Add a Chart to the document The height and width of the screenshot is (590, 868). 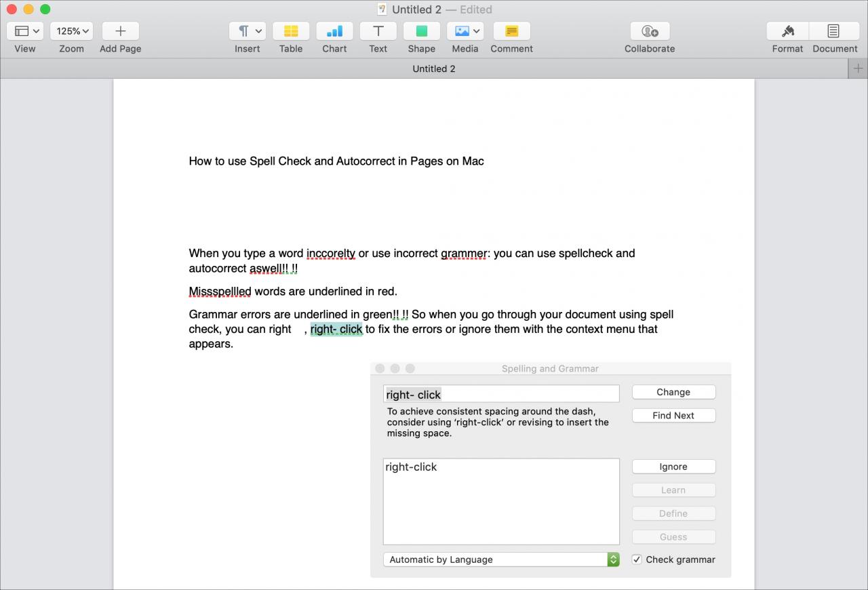tap(334, 31)
